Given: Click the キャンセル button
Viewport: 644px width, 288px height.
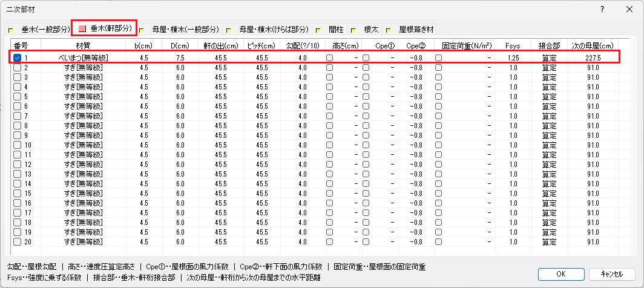Looking at the screenshot, I should tap(613, 273).
